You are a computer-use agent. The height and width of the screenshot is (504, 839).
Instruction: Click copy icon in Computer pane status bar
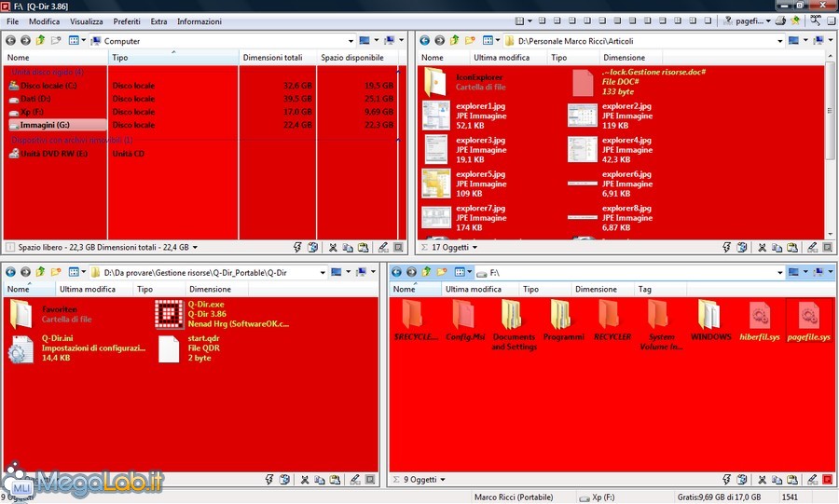pyautogui.click(x=348, y=248)
